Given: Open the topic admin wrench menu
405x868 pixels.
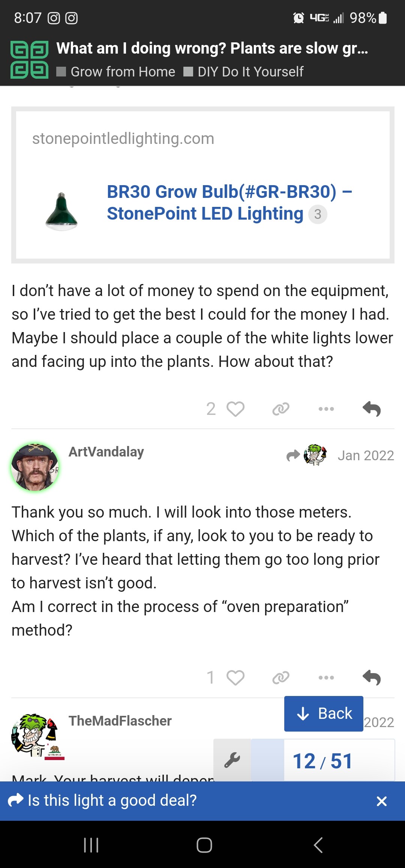Looking at the screenshot, I should coord(232,760).
